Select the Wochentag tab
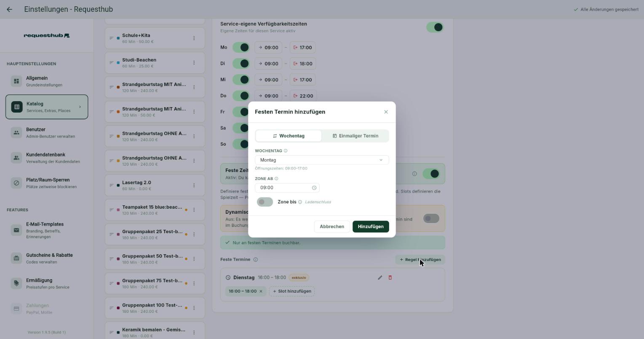This screenshot has height=339, width=644. (x=289, y=136)
